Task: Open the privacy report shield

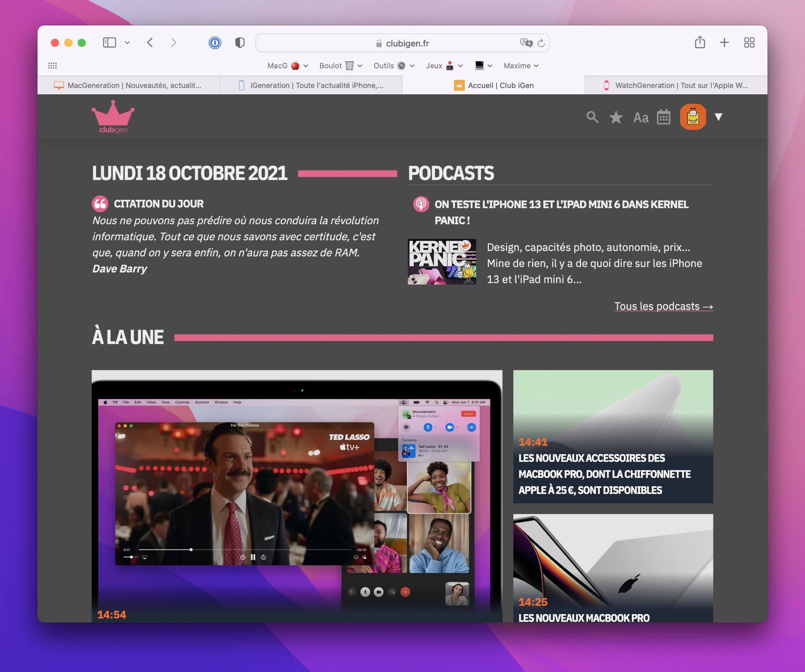Action: coord(240,42)
